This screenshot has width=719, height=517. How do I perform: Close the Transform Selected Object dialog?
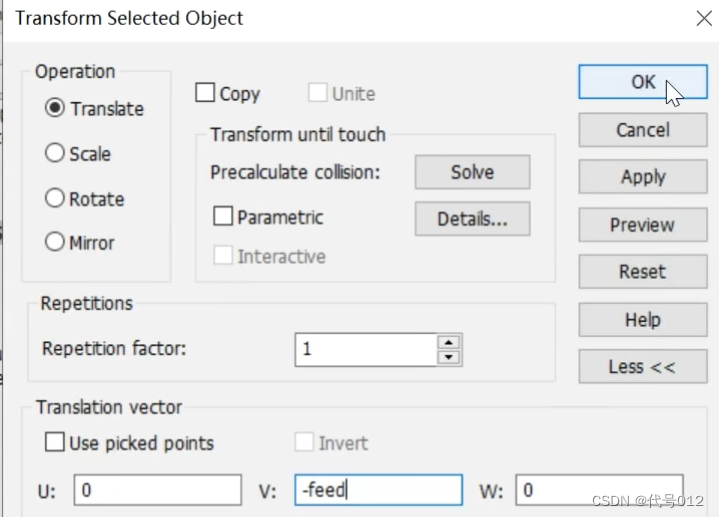(702, 18)
